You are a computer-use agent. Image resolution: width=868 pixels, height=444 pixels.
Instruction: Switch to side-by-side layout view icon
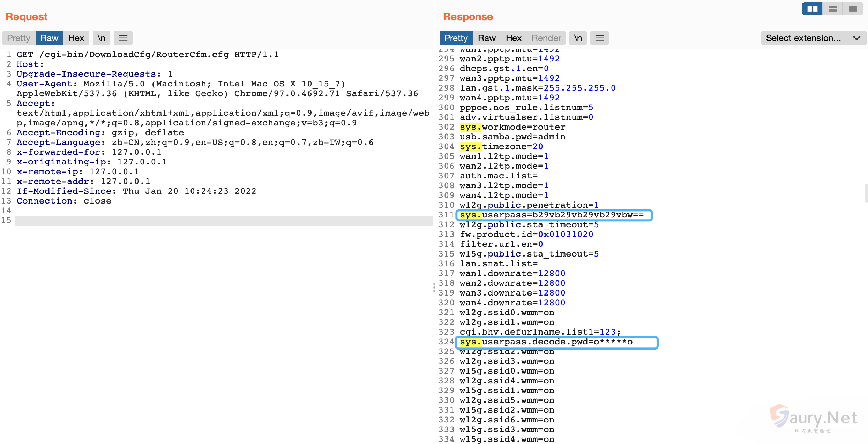tap(812, 9)
